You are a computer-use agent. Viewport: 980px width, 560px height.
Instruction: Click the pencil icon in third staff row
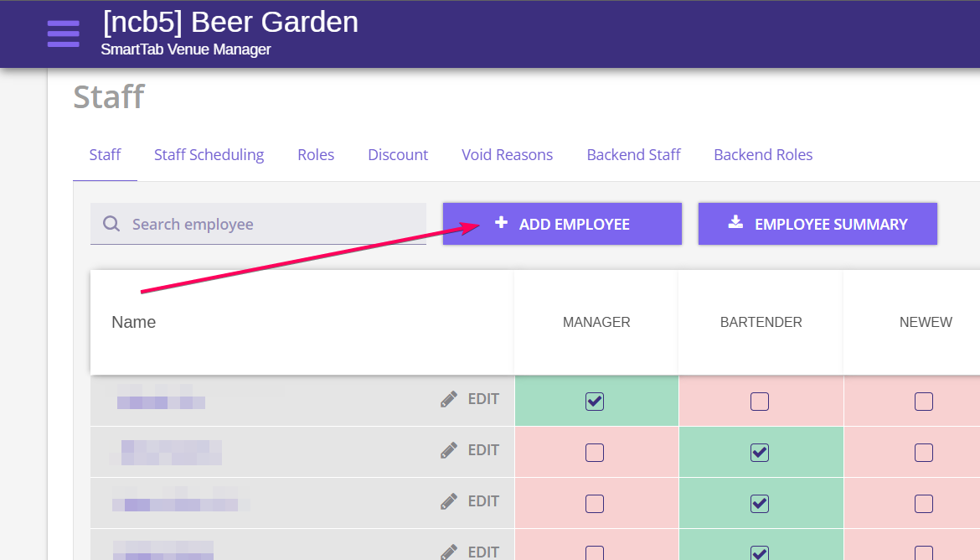point(450,501)
